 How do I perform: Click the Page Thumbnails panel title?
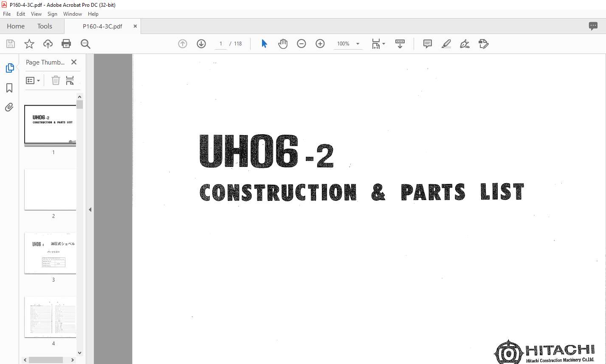[x=45, y=62]
